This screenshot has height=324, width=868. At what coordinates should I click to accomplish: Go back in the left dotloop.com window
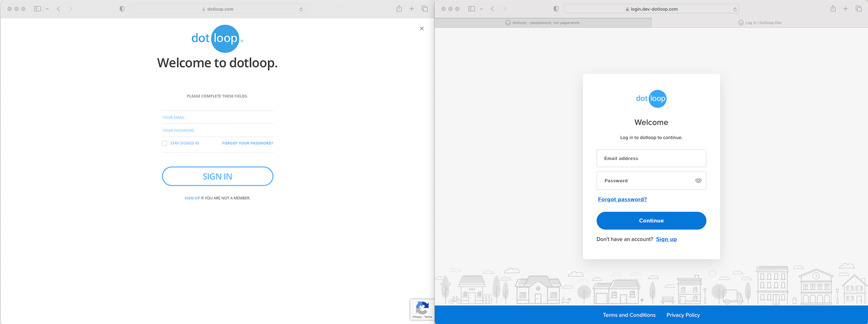pyautogui.click(x=58, y=9)
